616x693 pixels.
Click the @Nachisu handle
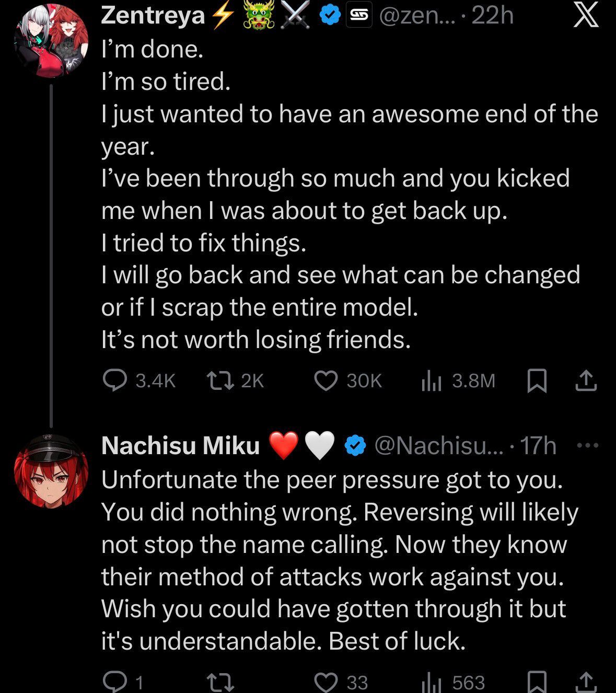436,446
